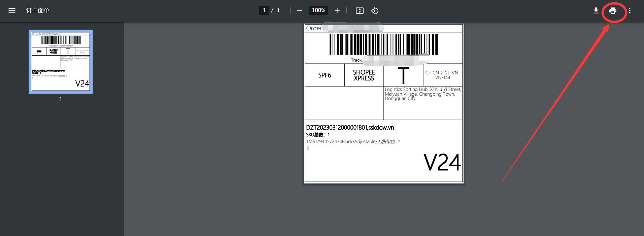
Task: Click the Logistics Sorting Hub address text
Action: [x=423, y=94]
